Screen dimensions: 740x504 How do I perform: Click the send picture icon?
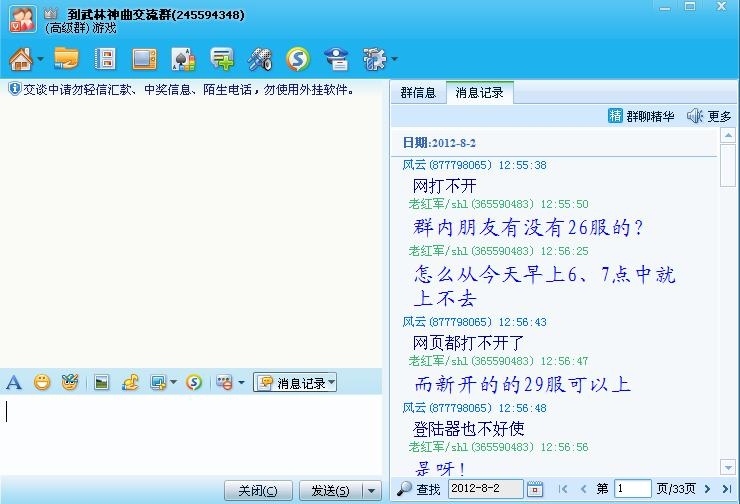pos(101,382)
